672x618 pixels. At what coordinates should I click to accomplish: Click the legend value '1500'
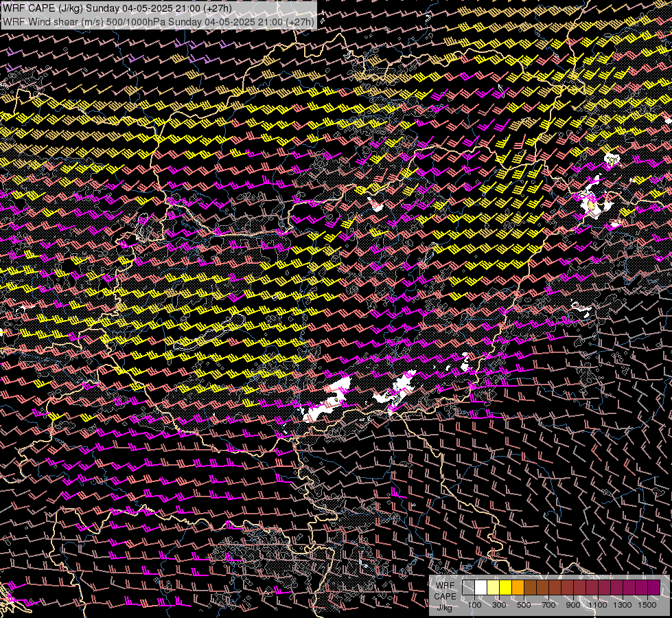pos(647,605)
